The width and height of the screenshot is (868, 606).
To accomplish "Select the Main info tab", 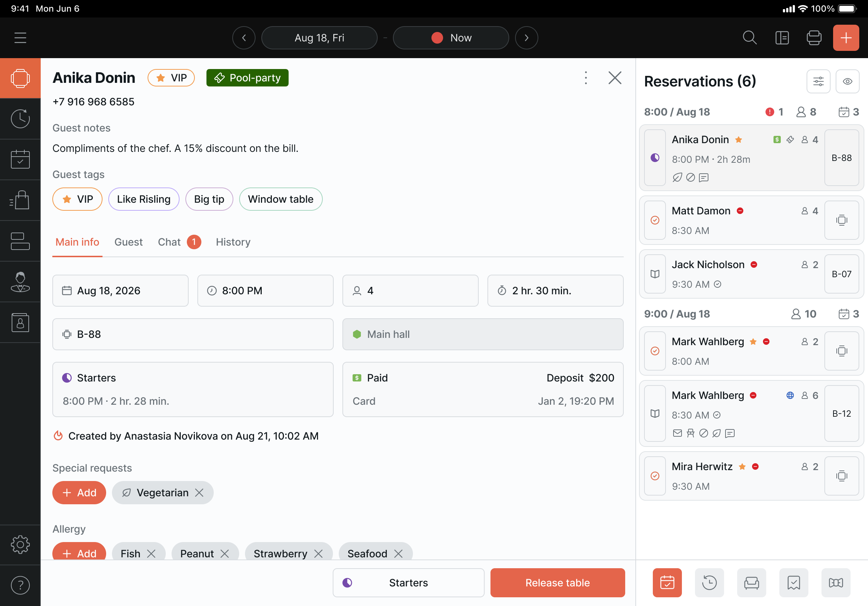I will click(77, 242).
